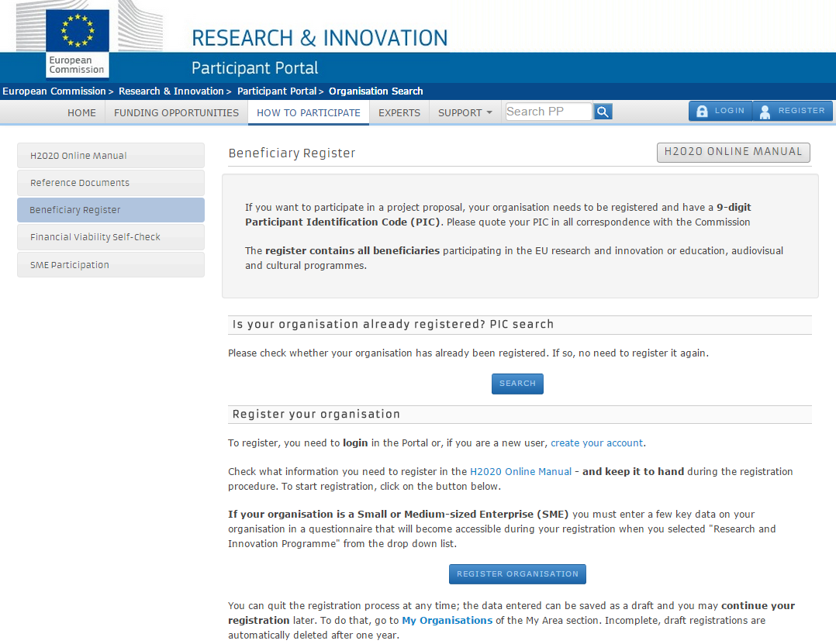Open Financial Viability Self-Check sidebar item
This screenshot has width=836, height=644.
pos(111,237)
